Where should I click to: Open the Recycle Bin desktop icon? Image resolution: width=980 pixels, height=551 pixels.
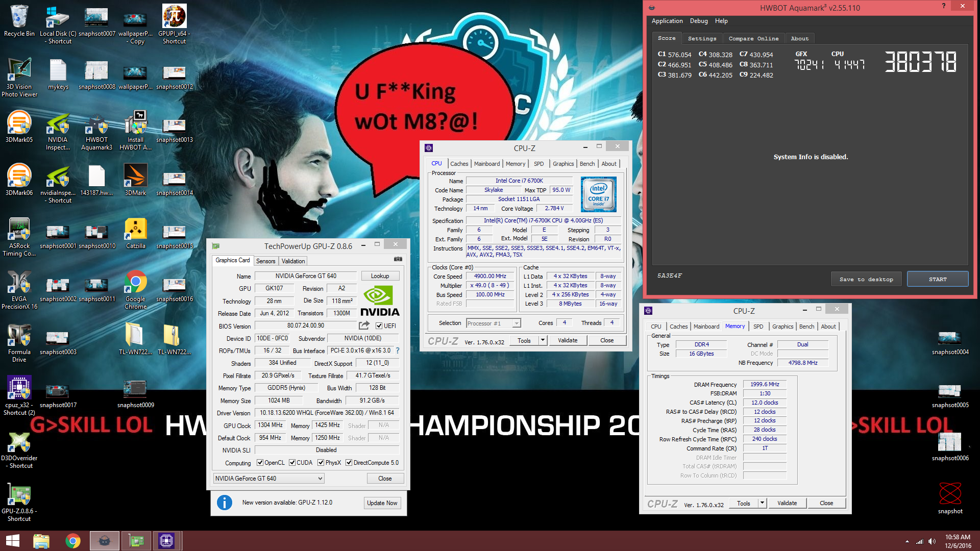point(19,20)
